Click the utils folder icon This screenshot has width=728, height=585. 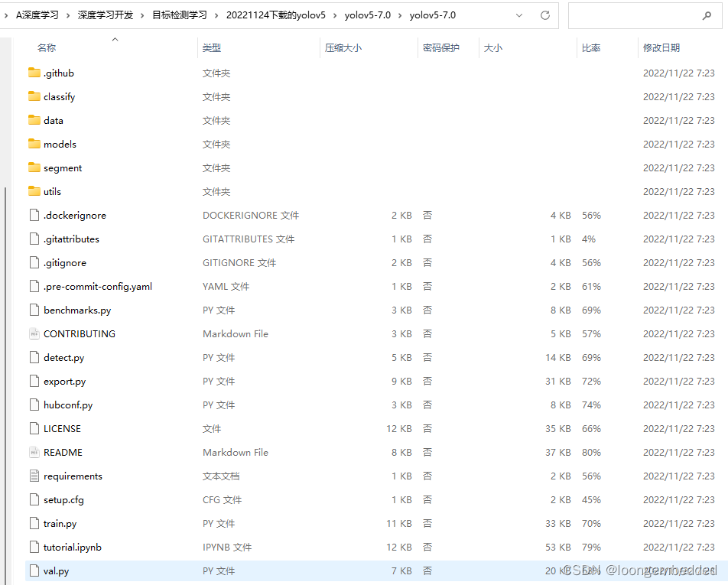34,191
